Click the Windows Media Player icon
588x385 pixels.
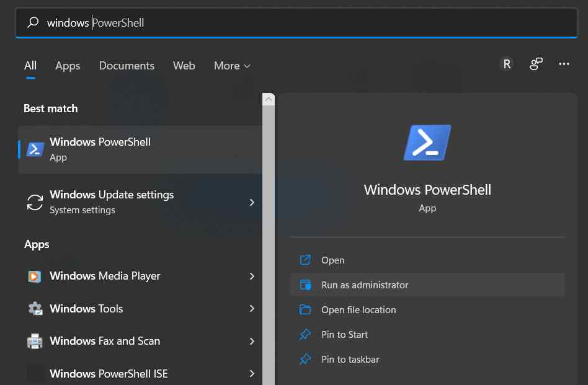(35, 277)
